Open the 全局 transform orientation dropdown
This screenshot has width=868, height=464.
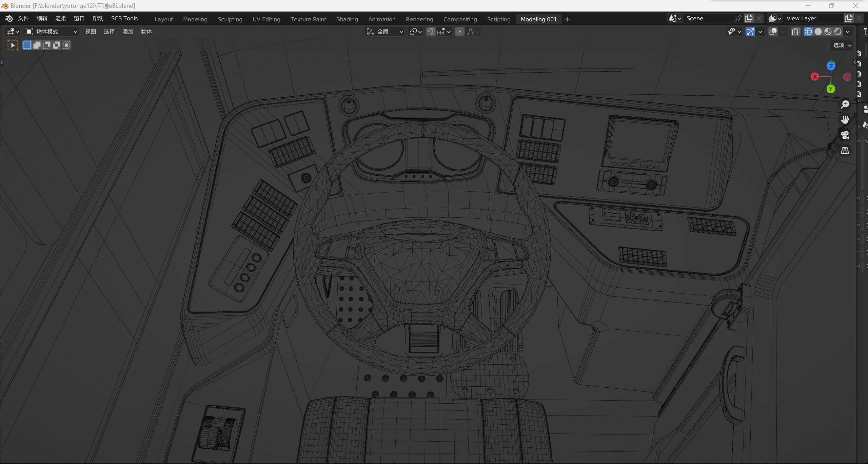(385, 32)
